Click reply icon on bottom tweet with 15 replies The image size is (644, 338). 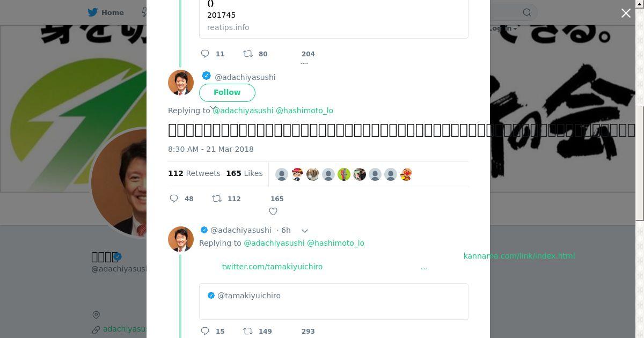tap(205, 331)
